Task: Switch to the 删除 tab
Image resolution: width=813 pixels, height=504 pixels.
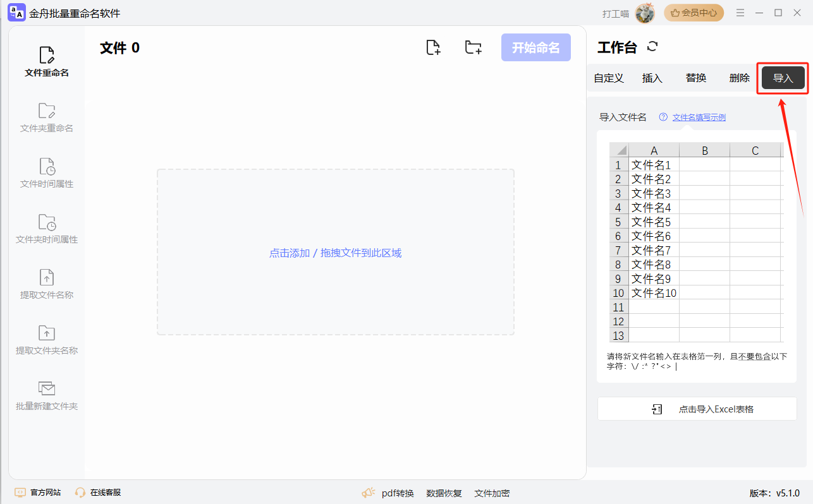Action: (739, 78)
